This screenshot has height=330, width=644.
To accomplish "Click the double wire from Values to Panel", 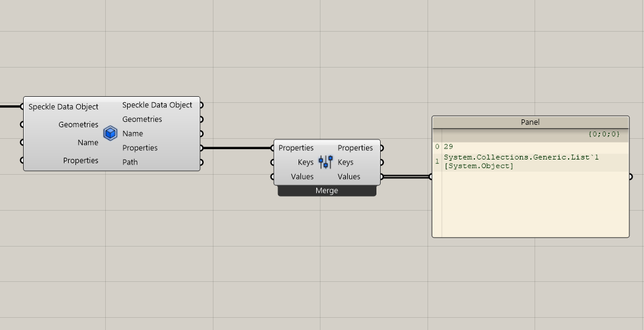I will point(406,177).
